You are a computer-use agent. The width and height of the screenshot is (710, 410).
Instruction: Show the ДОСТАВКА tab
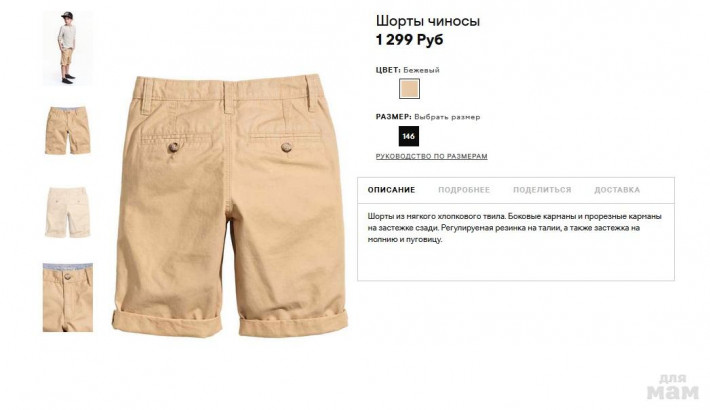617,190
